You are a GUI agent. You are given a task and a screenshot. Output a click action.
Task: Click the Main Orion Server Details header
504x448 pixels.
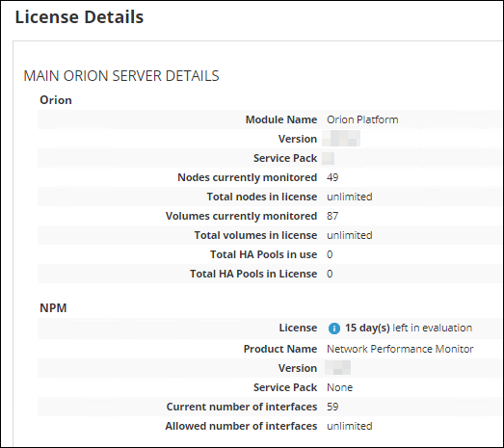click(x=121, y=76)
